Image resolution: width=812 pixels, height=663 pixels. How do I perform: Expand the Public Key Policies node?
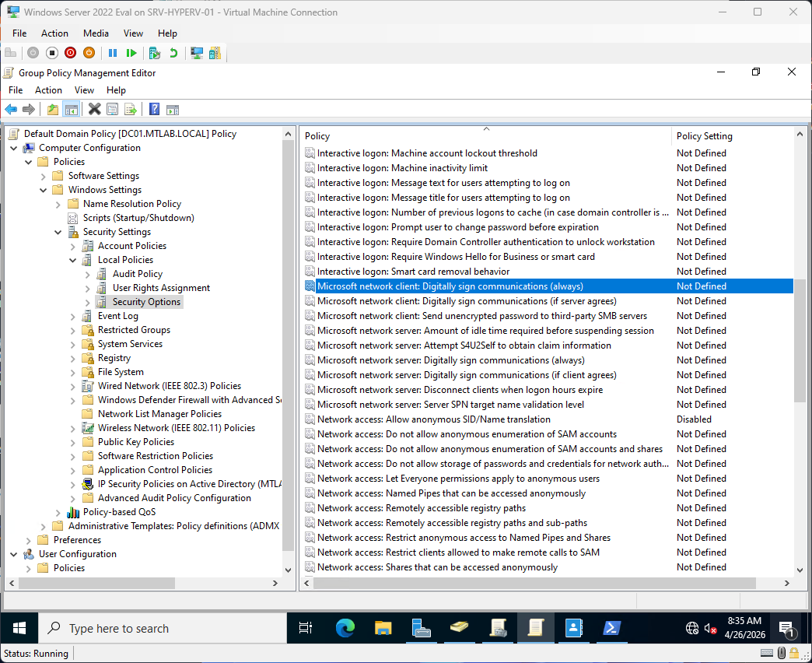point(72,442)
